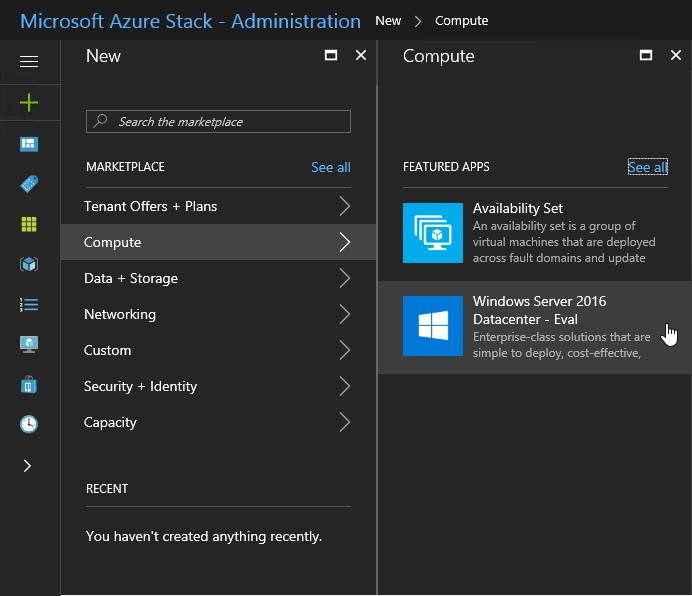Open the Dashboard icon in the sidebar
The height and width of the screenshot is (596, 692).
(x=29, y=144)
